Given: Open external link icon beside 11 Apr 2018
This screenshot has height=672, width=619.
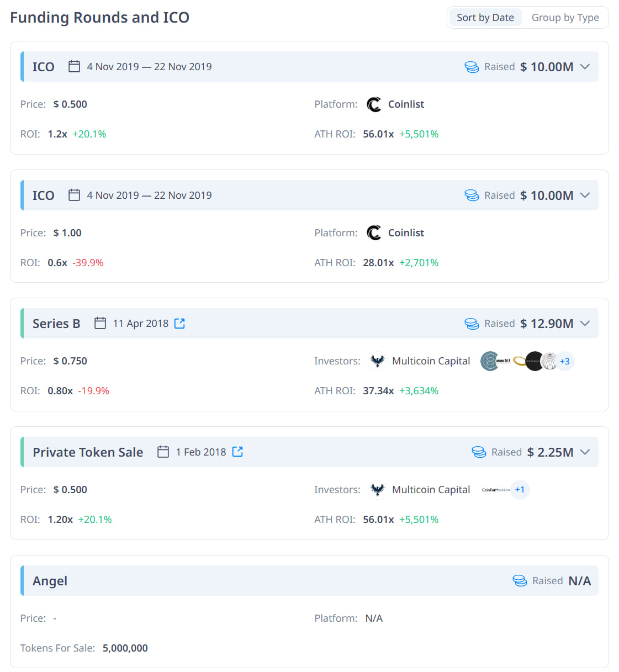Looking at the screenshot, I should (179, 324).
